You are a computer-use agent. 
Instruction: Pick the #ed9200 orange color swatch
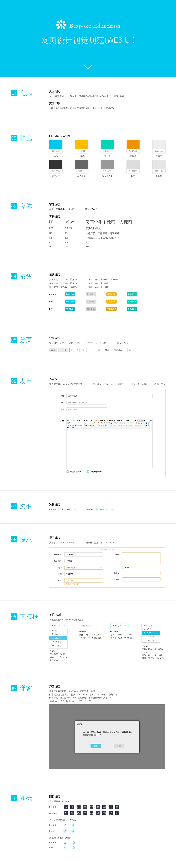133,147
